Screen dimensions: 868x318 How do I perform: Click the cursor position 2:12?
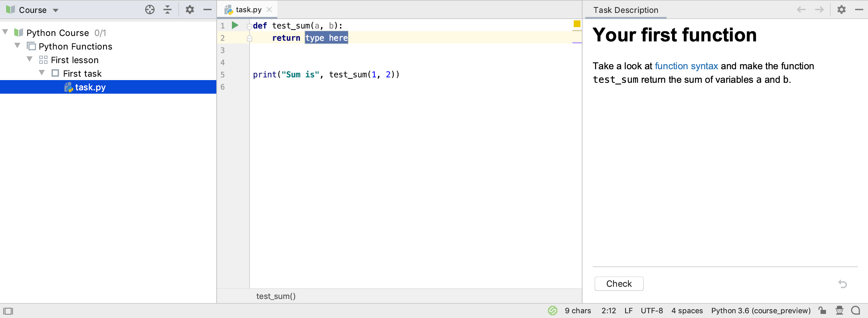(609, 311)
